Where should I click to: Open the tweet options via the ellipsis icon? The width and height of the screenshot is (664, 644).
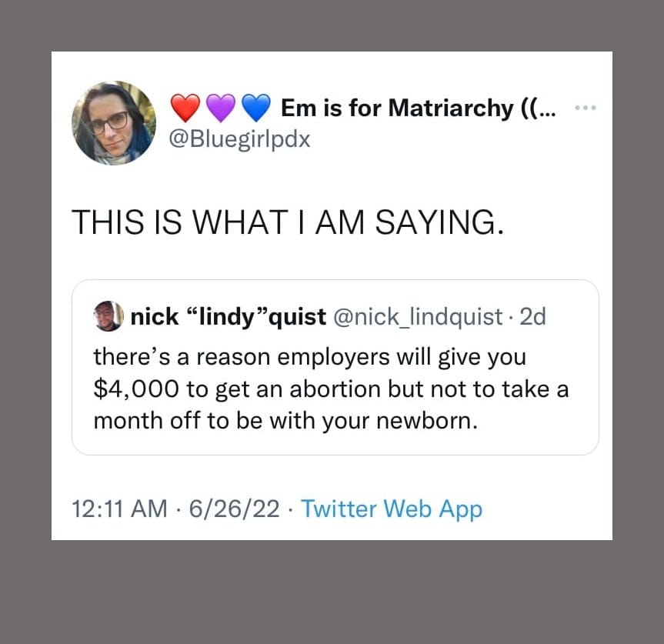pyautogui.click(x=586, y=108)
